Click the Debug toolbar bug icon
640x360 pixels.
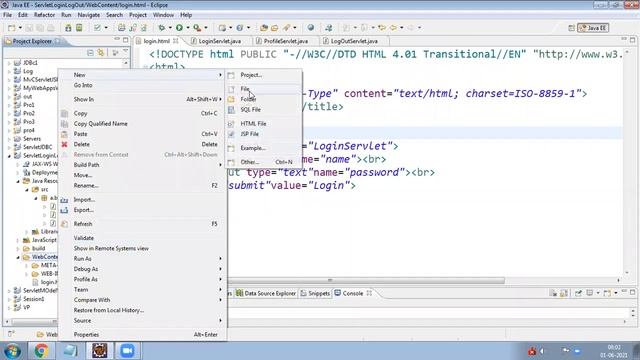[162, 28]
